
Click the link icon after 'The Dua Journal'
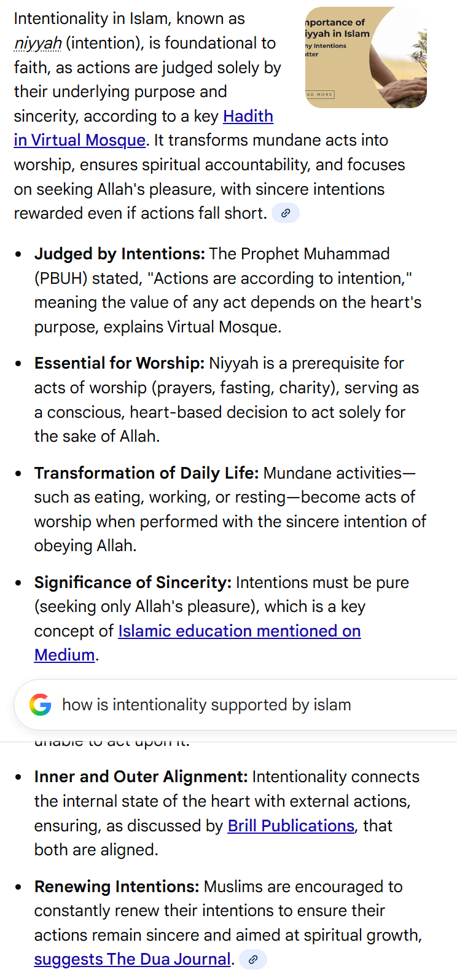252,959
